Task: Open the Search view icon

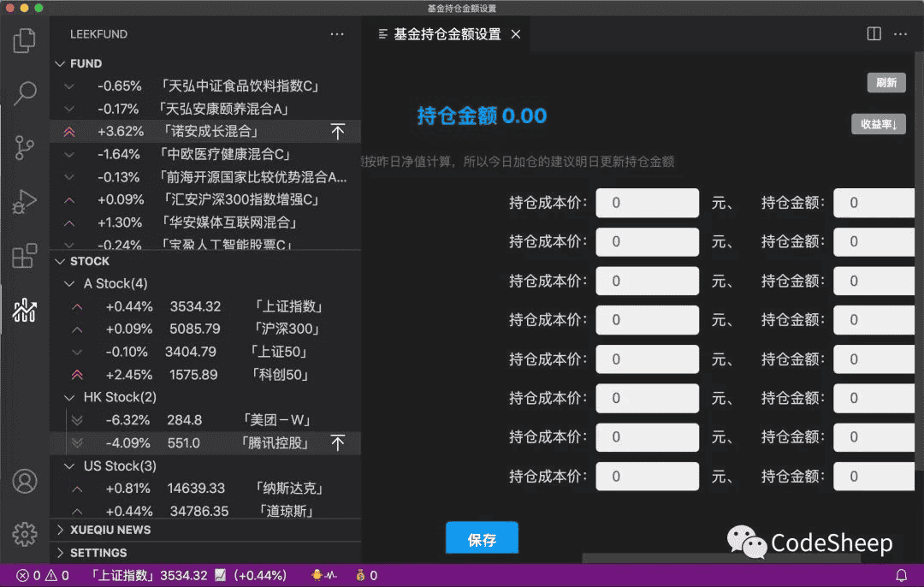Action: [24, 93]
